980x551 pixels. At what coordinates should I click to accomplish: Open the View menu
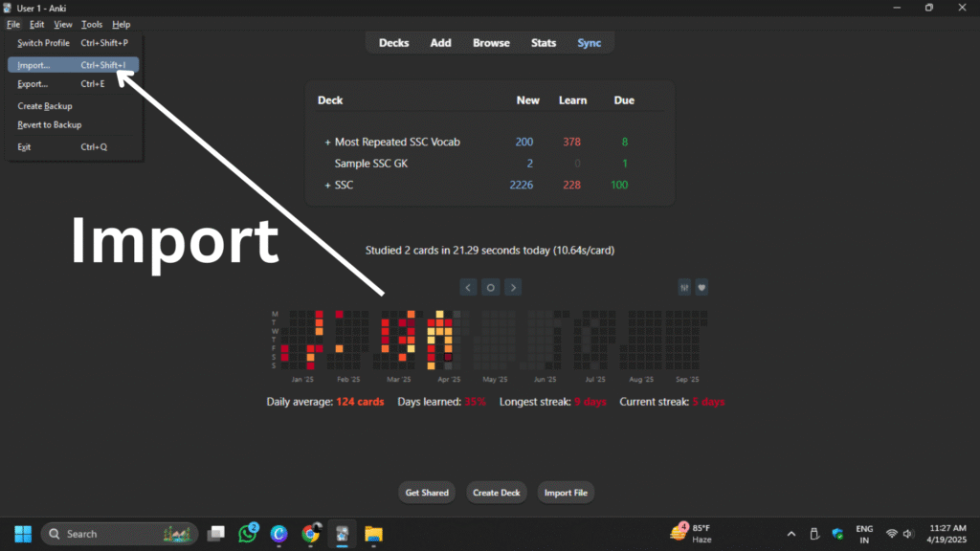pos(62,24)
